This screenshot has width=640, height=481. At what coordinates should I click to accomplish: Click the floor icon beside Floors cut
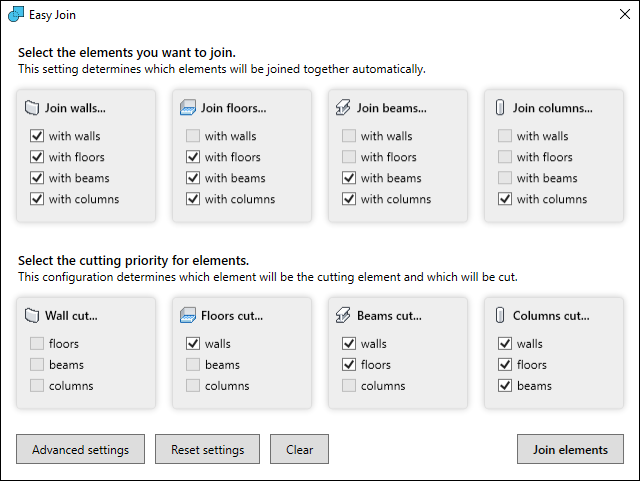coord(187,316)
